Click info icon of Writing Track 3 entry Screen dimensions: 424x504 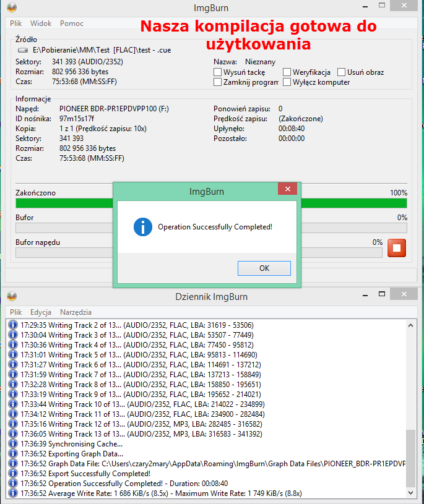tap(13, 335)
